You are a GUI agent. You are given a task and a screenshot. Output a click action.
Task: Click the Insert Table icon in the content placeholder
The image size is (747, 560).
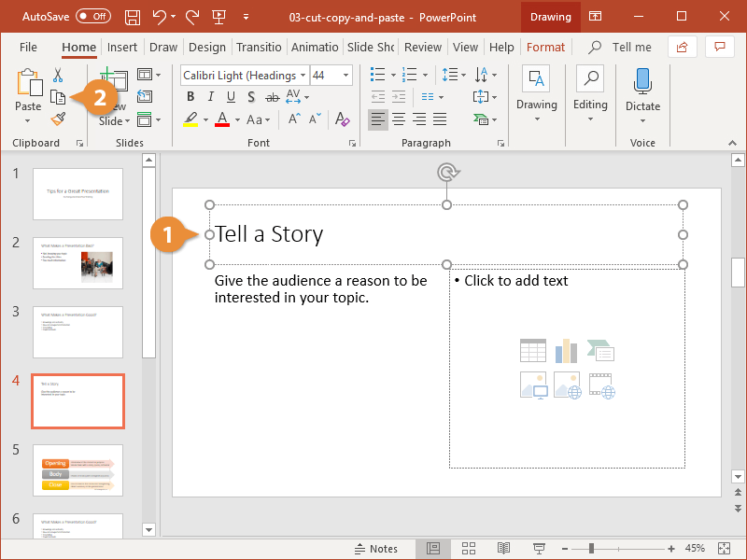(532, 349)
